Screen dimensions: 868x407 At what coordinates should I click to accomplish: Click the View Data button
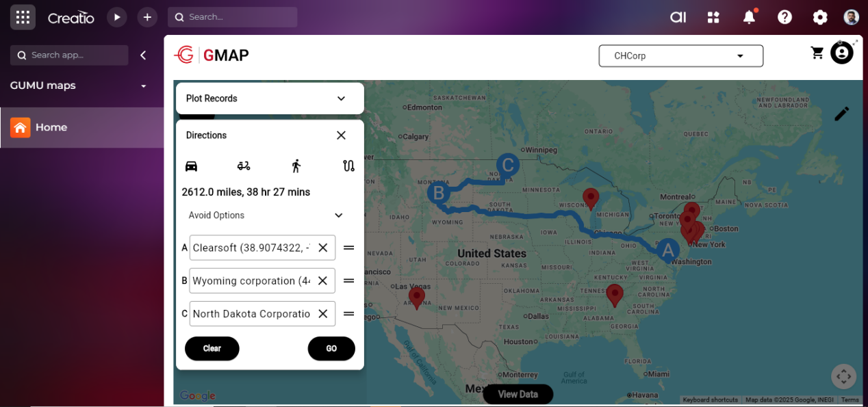[518, 394]
